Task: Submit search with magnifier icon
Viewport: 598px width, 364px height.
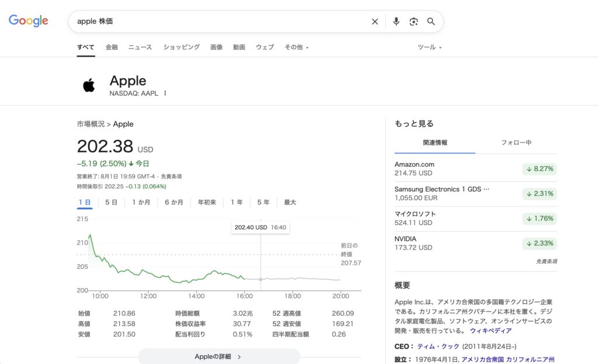Action: coord(431,22)
